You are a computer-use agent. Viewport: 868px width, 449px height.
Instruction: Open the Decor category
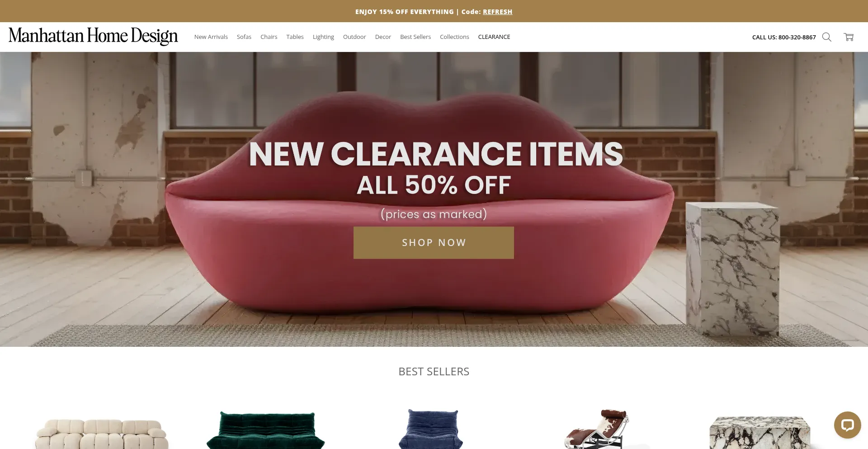pyautogui.click(x=383, y=37)
